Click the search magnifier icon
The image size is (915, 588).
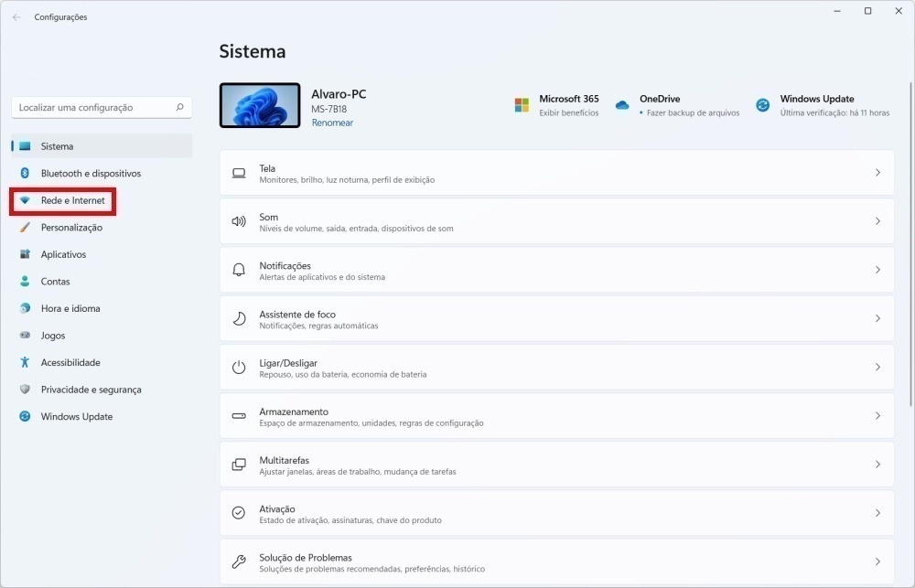click(179, 107)
